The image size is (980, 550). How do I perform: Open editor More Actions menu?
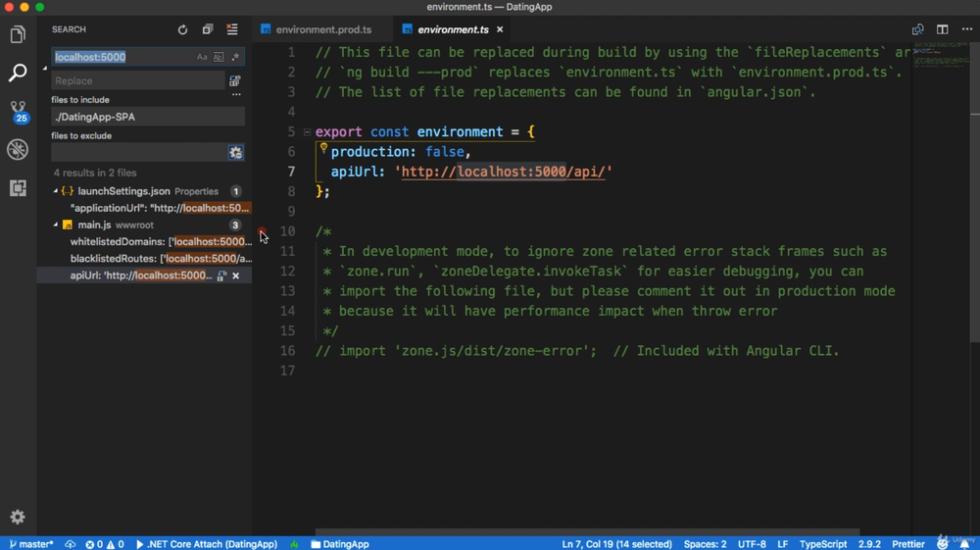click(967, 29)
